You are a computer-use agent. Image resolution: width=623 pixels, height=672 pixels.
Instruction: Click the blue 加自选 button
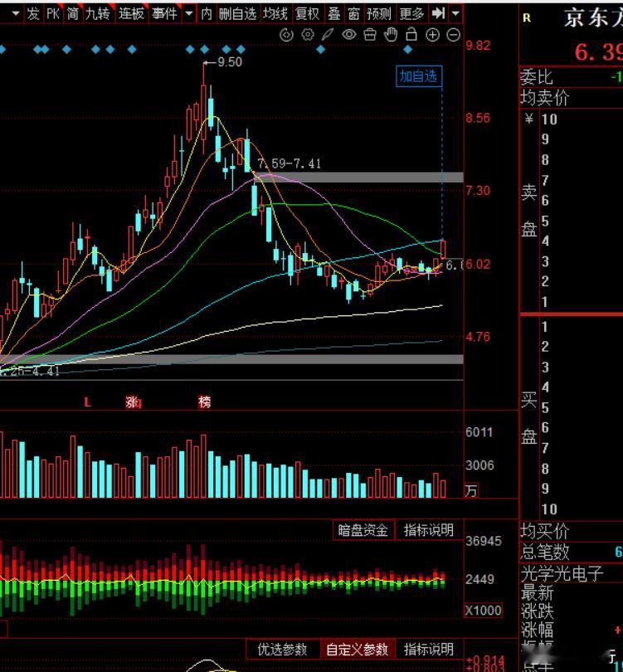pyautogui.click(x=419, y=76)
